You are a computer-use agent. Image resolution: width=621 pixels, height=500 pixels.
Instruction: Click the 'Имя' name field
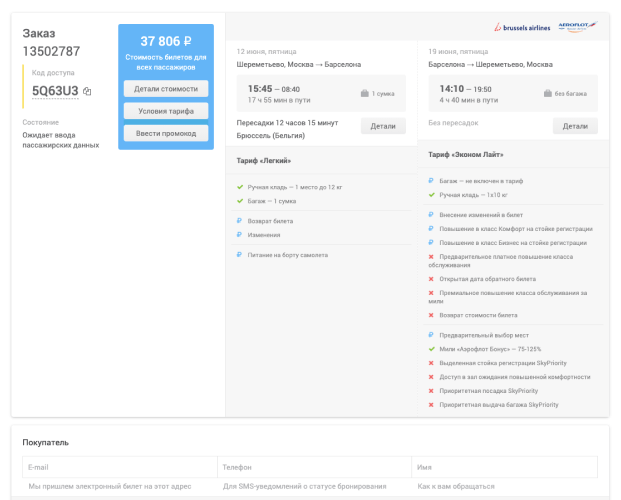505,486
